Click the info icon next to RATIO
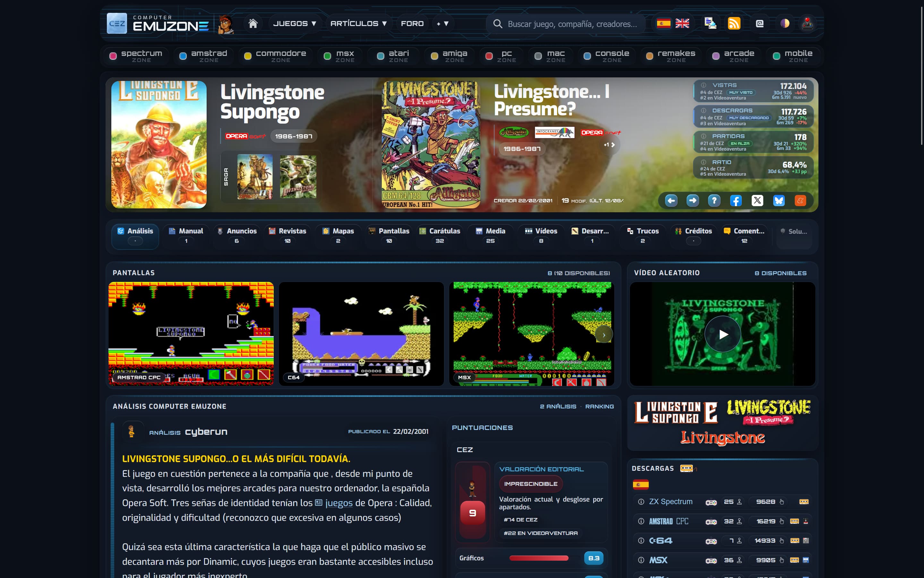Image resolution: width=924 pixels, height=578 pixels. [703, 162]
